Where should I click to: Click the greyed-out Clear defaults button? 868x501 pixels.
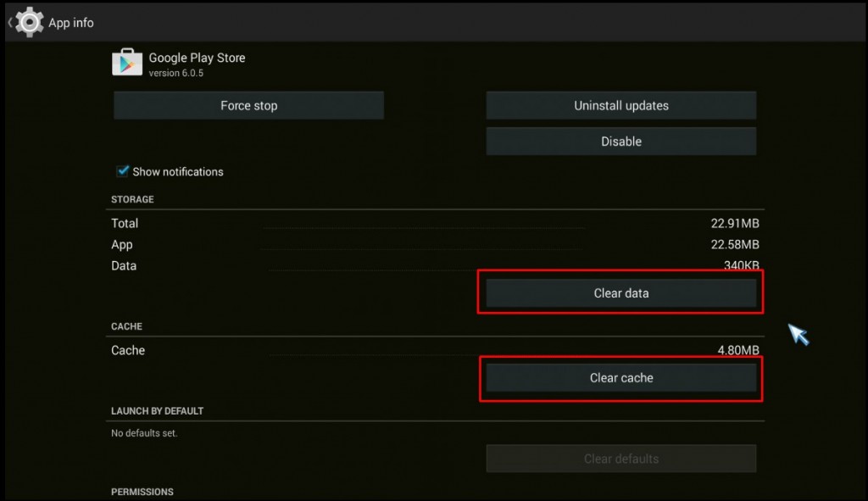point(620,459)
